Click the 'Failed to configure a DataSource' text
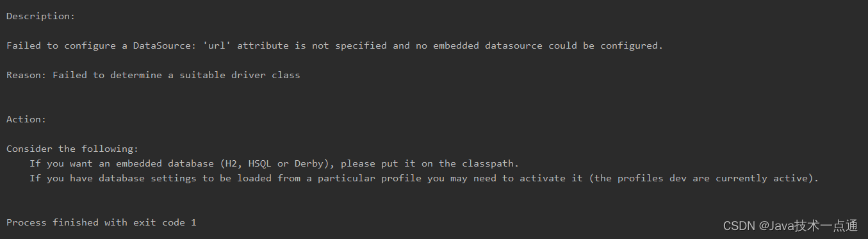The image size is (868, 239). pyautogui.click(x=99, y=45)
